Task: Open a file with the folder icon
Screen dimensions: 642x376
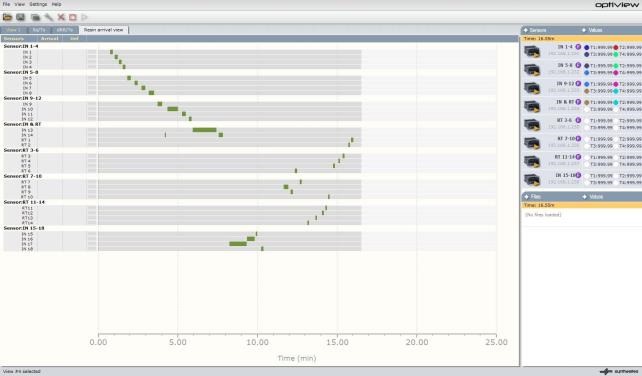Action: (7, 17)
